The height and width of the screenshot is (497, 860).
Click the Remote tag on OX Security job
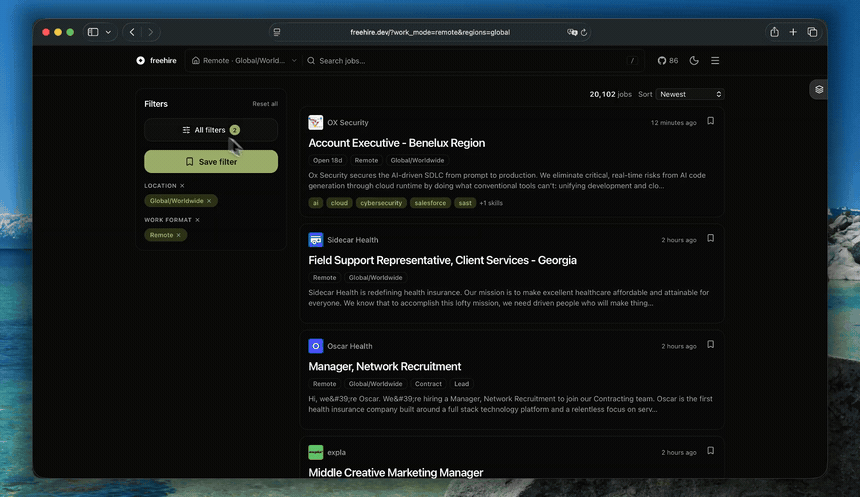[366, 160]
